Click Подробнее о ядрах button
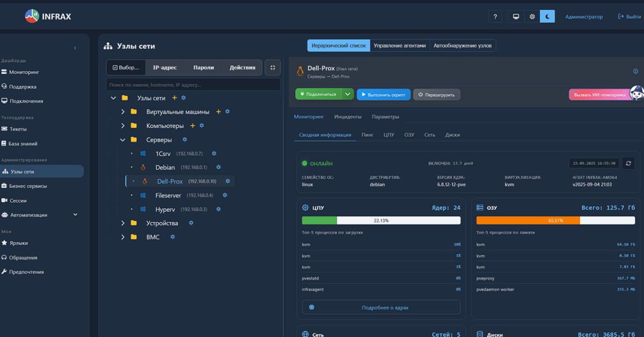The image size is (644, 337). tap(381, 307)
